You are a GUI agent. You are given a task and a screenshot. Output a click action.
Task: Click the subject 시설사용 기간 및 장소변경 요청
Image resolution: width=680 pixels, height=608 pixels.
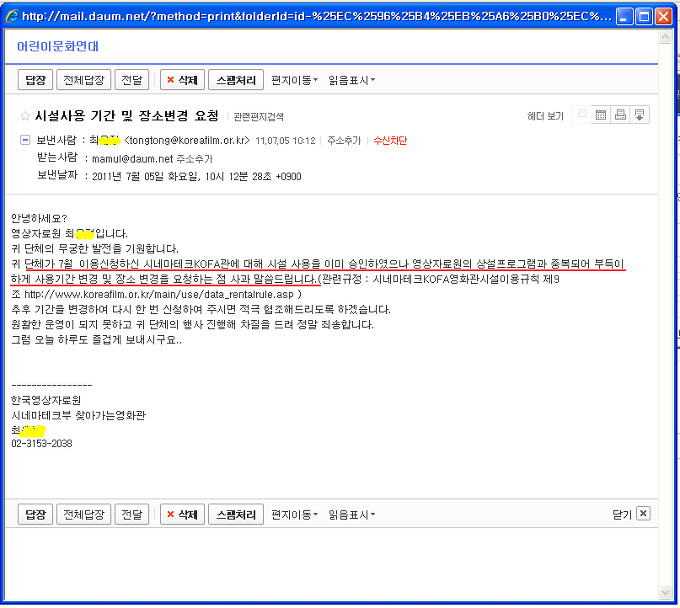tap(127, 116)
